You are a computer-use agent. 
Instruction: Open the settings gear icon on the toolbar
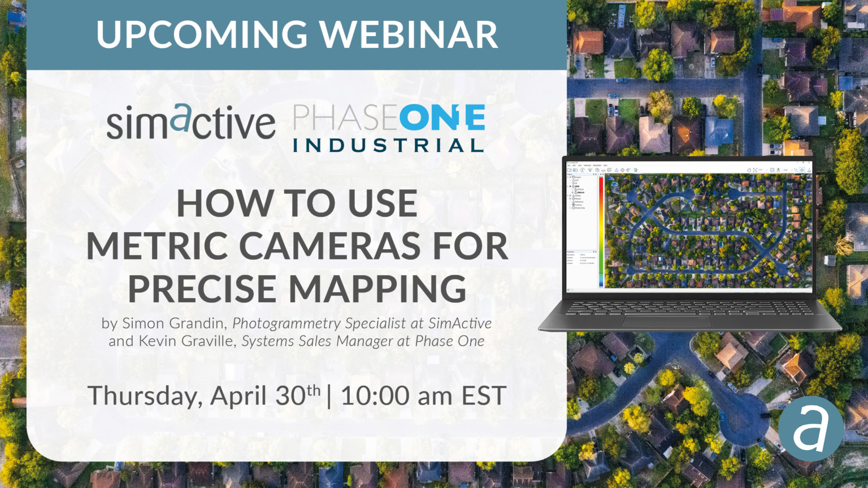coord(802,170)
